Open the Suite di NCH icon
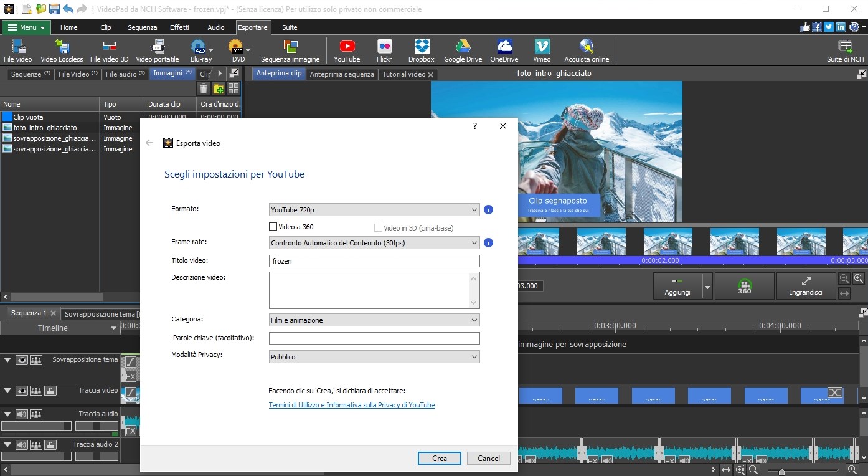The height and width of the screenshot is (476, 868). click(x=845, y=50)
